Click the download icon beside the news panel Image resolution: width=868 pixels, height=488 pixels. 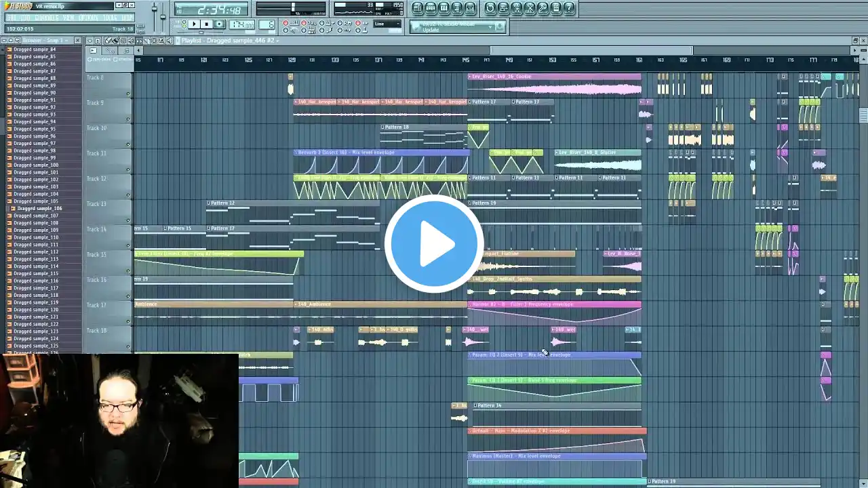pyautogui.click(x=500, y=27)
